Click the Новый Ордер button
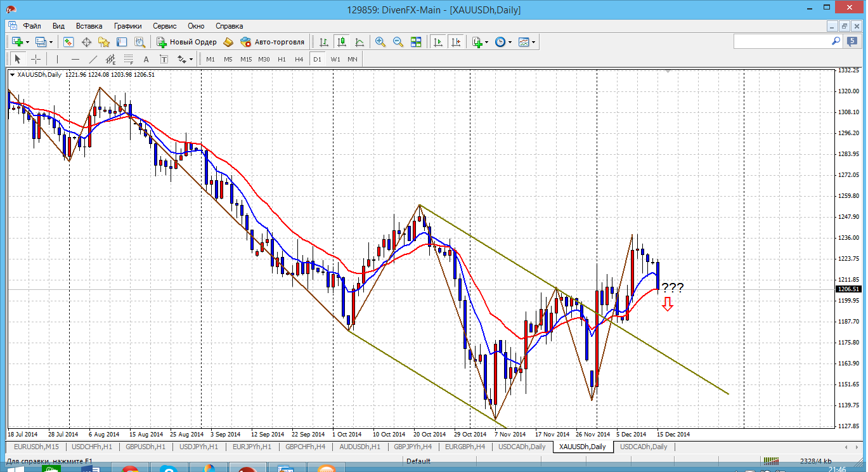The image size is (868, 472). [x=187, y=42]
